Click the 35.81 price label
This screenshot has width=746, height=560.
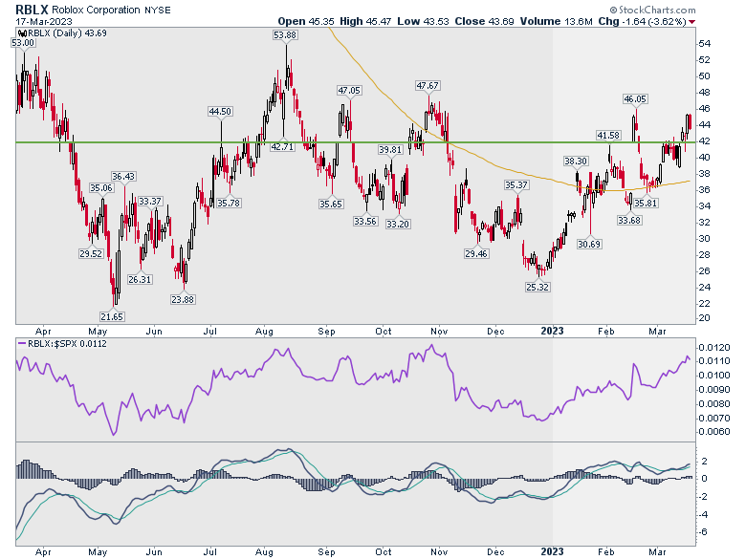[646, 203]
